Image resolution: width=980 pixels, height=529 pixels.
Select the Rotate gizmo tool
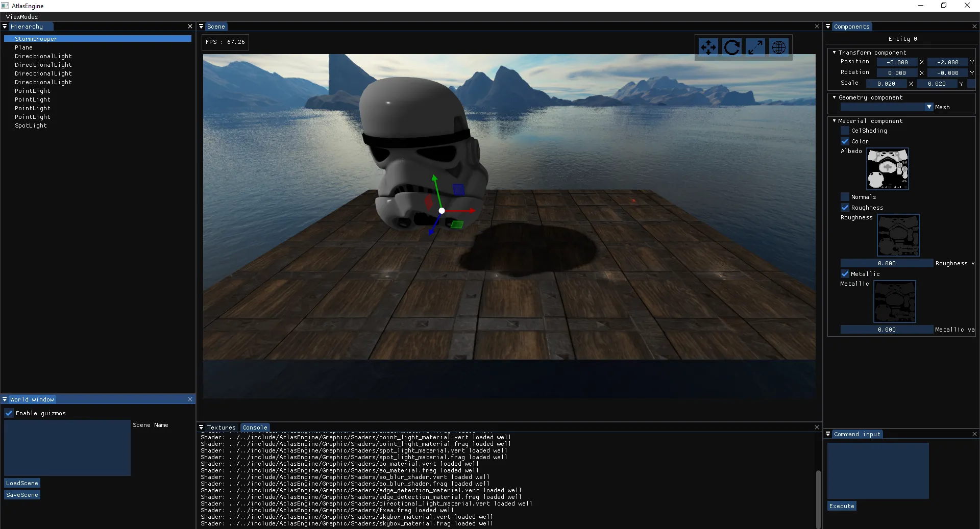(x=731, y=47)
